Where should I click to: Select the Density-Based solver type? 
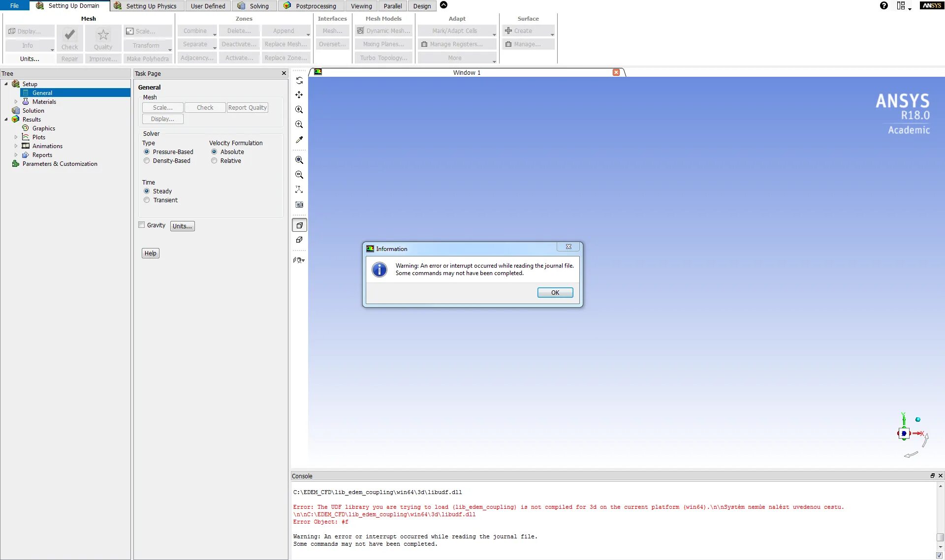point(147,161)
